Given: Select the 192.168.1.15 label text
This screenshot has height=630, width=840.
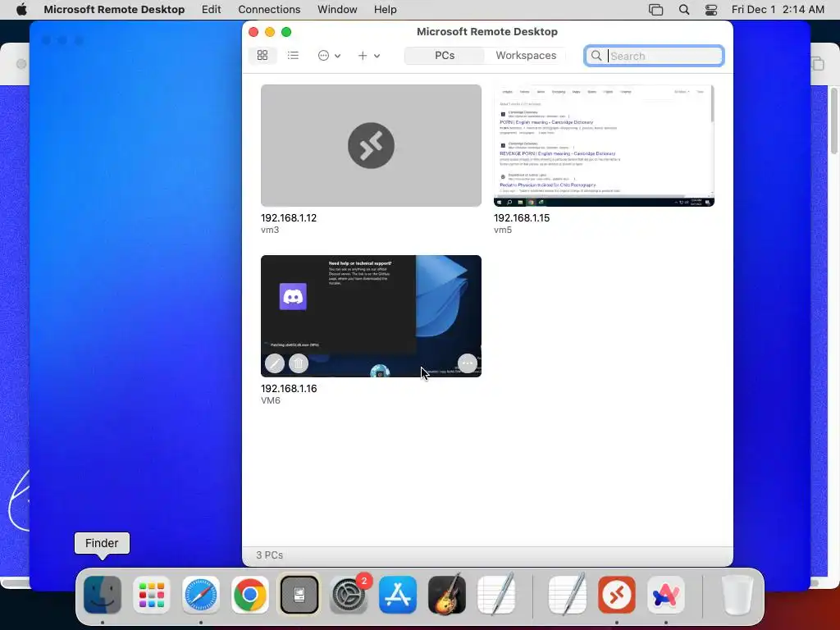Looking at the screenshot, I should tap(522, 218).
